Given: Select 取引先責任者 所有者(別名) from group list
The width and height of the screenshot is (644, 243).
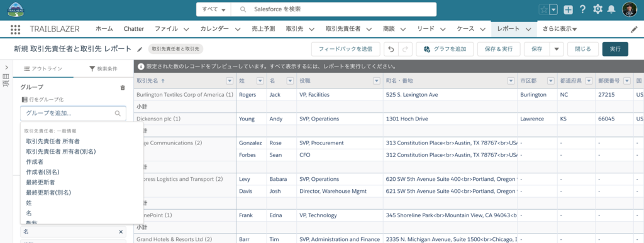Looking at the screenshot, I should point(61,151).
